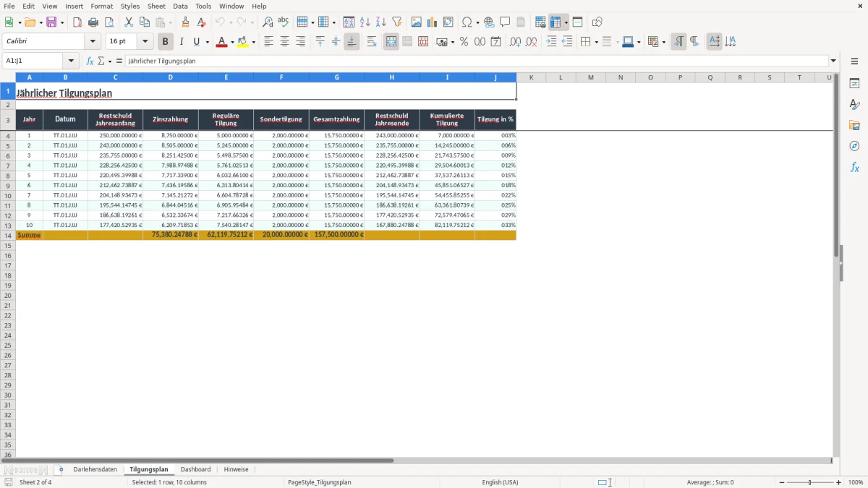
Task: Format as percent
Action: point(464,42)
